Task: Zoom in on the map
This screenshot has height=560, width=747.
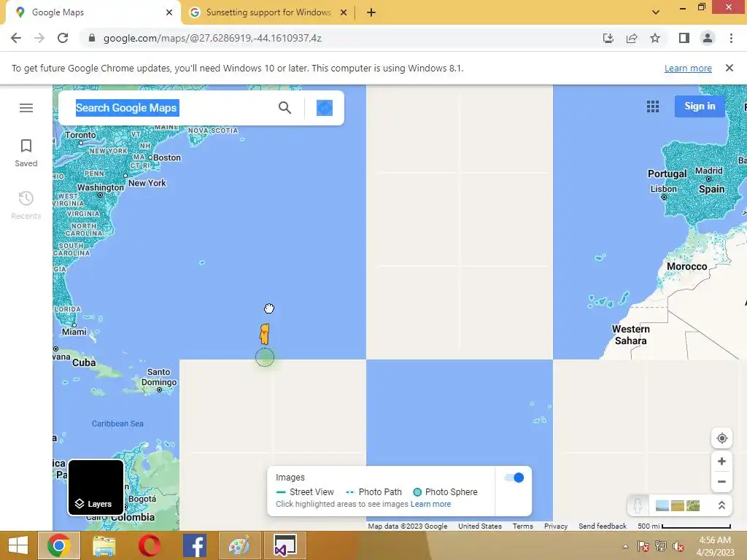Action: [x=721, y=462]
